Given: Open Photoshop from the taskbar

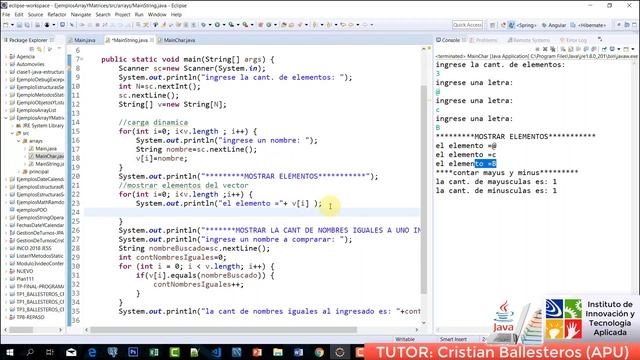Looking at the screenshot, I should (x=133, y=352).
